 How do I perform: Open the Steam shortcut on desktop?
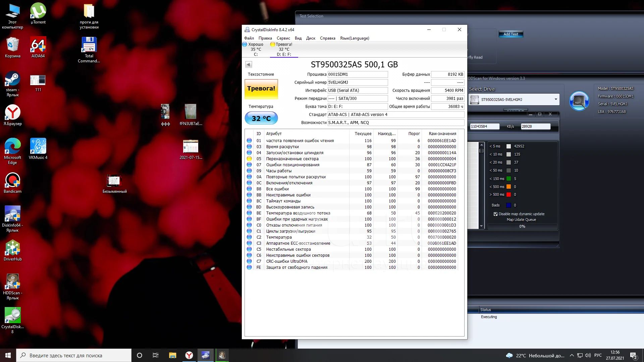12,83
